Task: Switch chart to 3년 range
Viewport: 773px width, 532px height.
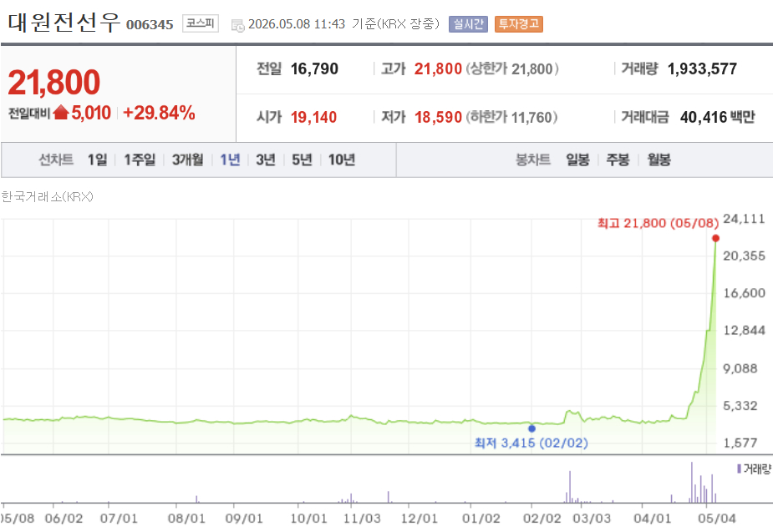Action: (266, 160)
